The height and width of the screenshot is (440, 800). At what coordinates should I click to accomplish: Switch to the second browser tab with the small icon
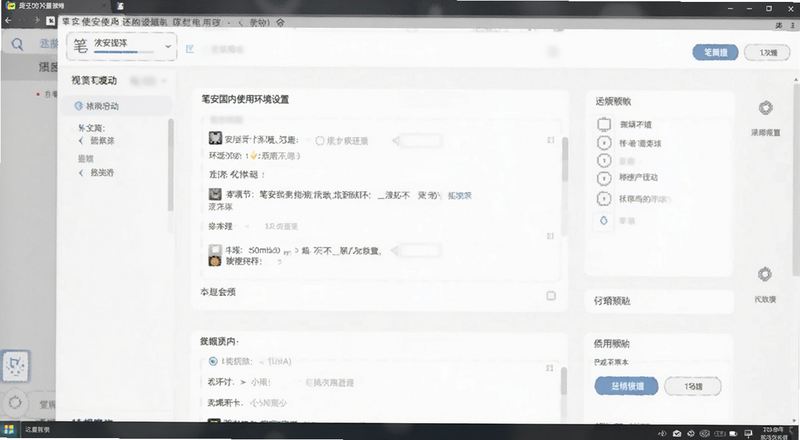[x=120, y=7]
